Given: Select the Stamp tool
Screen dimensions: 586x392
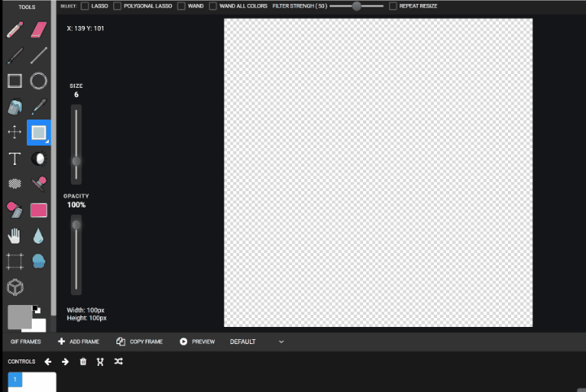Looking at the screenshot, I should coord(39,184).
